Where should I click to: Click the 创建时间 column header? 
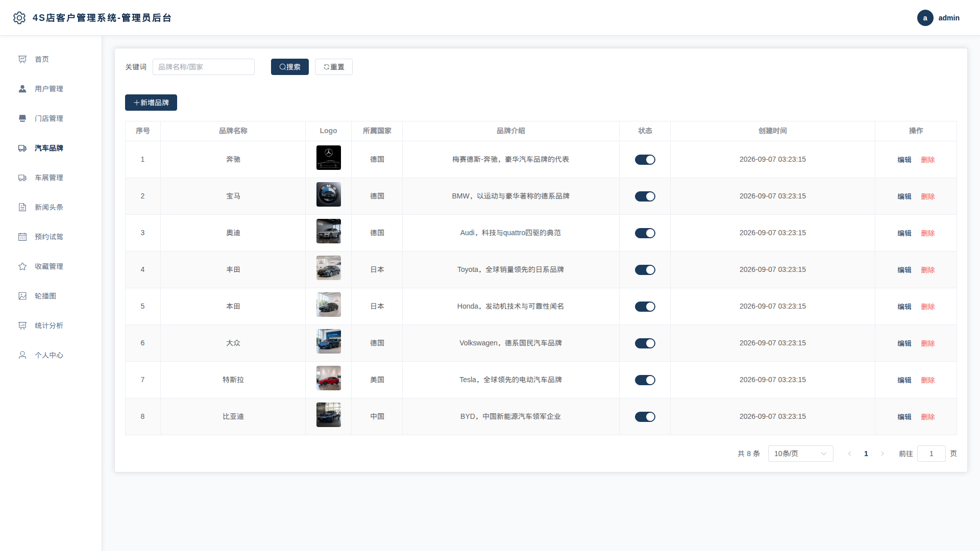tap(772, 131)
